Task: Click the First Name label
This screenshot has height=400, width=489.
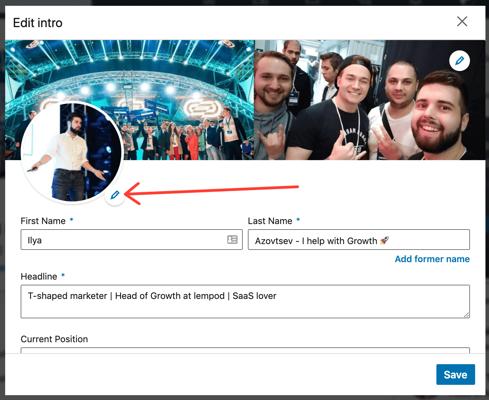Action: coord(43,221)
